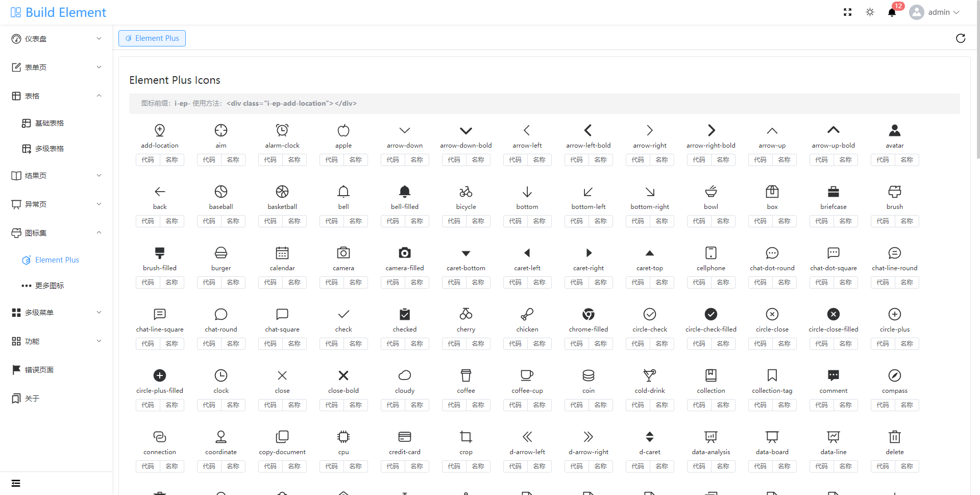Open the 错误页面 menu item
This screenshot has height=495, width=980.
[x=56, y=370]
